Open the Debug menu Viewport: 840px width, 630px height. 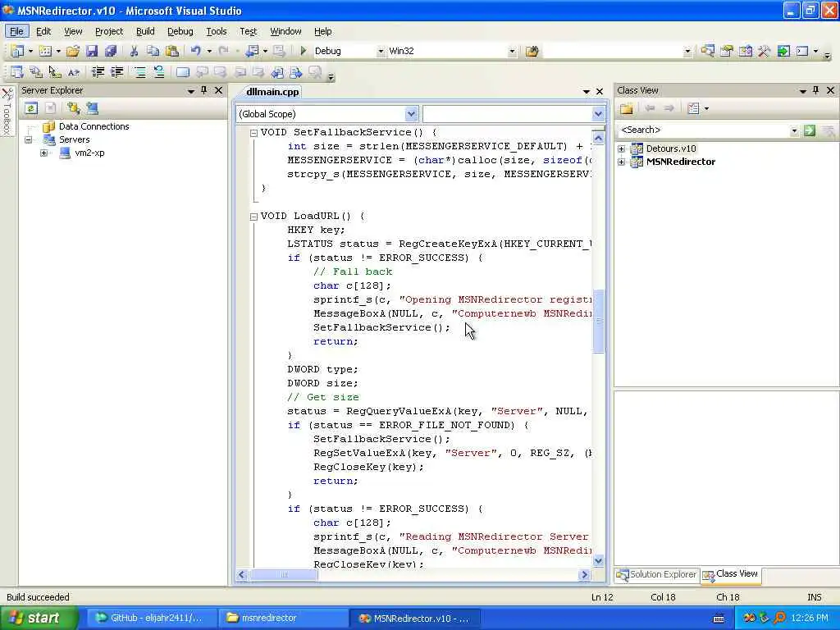(x=180, y=31)
